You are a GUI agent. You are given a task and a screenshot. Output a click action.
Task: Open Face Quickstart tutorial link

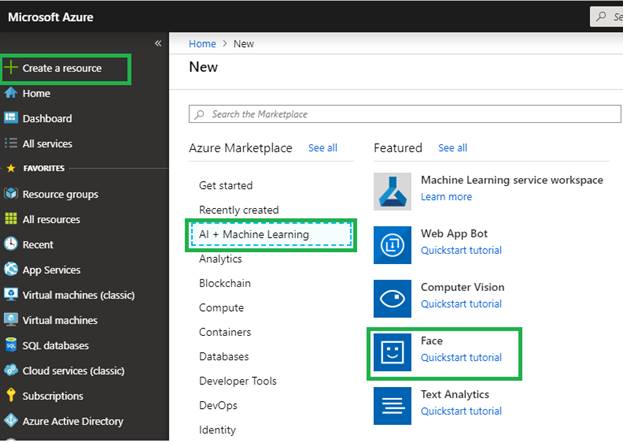click(461, 358)
